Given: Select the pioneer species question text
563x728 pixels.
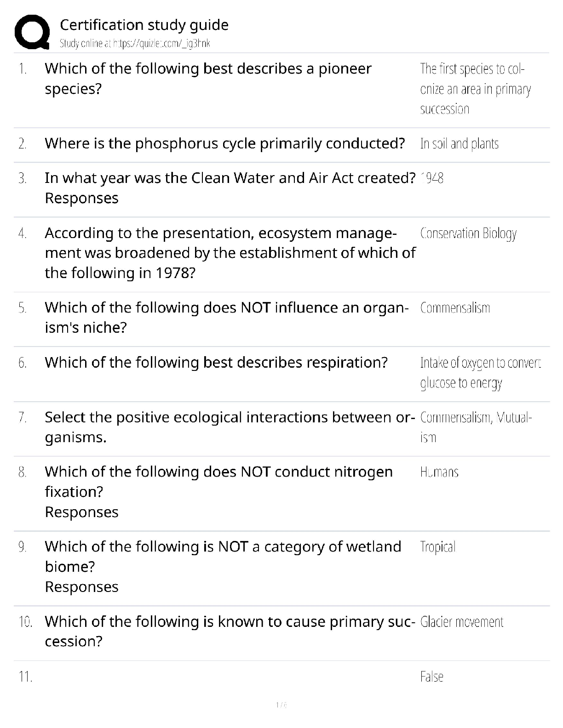Looking at the screenshot, I should tap(208, 78).
